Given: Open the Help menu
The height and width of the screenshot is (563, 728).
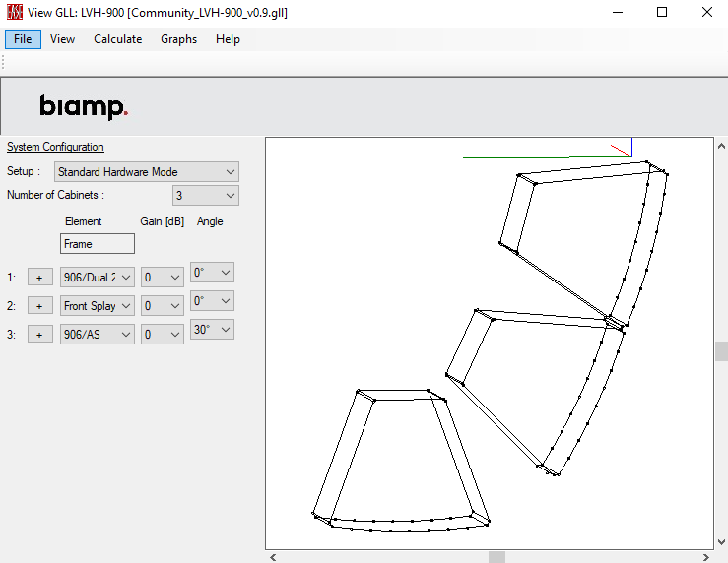Looking at the screenshot, I should tap(228, 39).
